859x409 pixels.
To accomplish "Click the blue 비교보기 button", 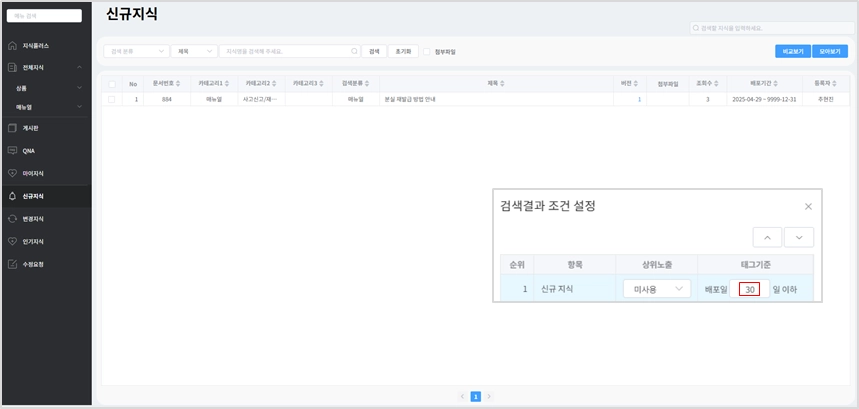I will click(793, 51).
